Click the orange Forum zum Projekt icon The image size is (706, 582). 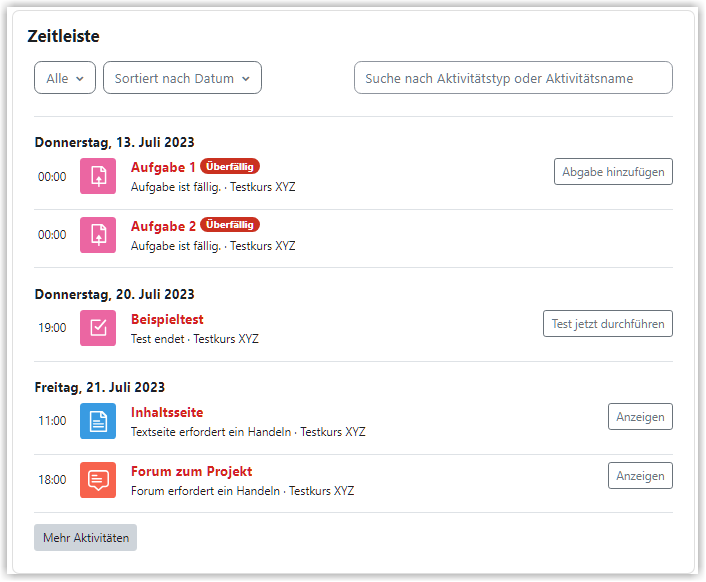click(x=98, y=480)
